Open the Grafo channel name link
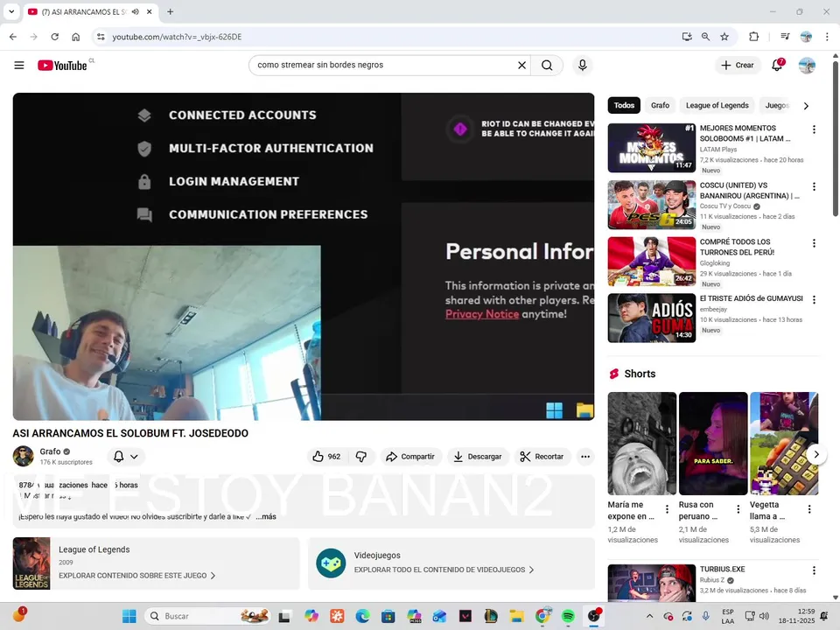The width and height of the screenshot is (840, 630). 50,451
